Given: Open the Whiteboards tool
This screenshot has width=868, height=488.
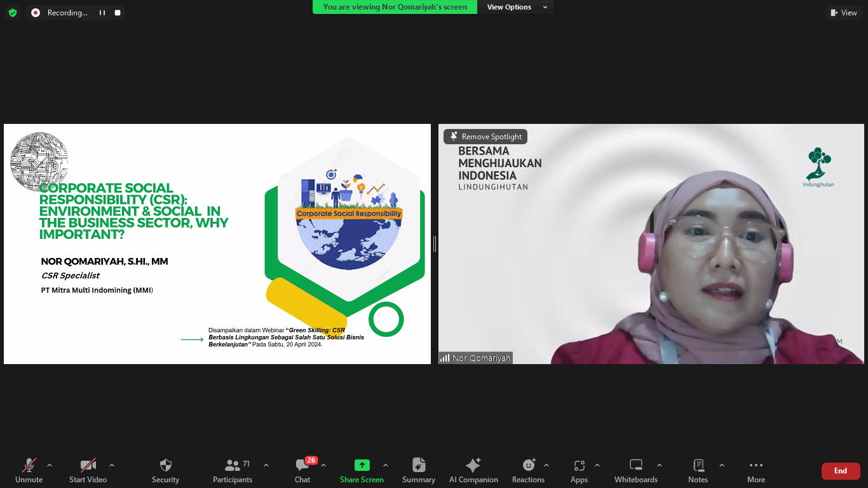Looking at the screenshot, I should tap(635, 471).
